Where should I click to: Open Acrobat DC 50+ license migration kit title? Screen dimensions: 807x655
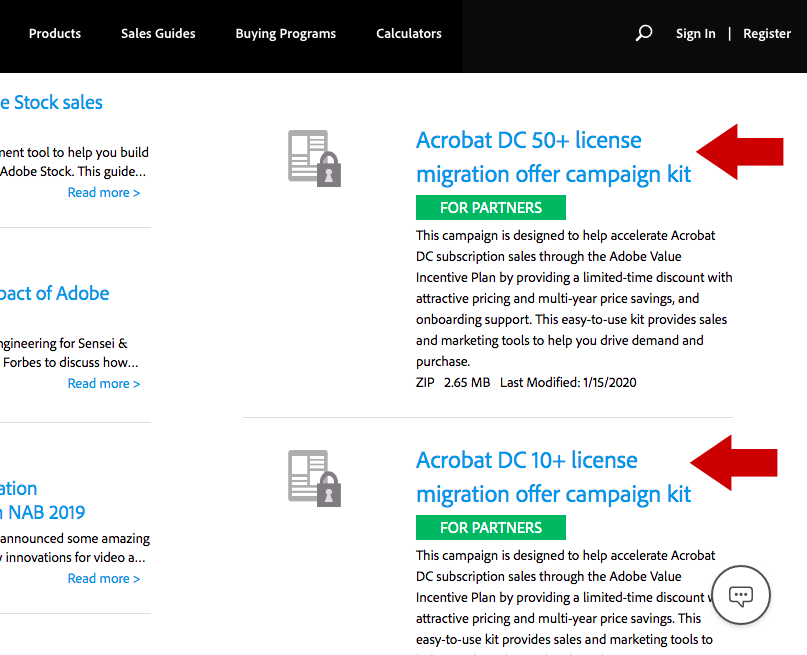[x=553, y=157]
